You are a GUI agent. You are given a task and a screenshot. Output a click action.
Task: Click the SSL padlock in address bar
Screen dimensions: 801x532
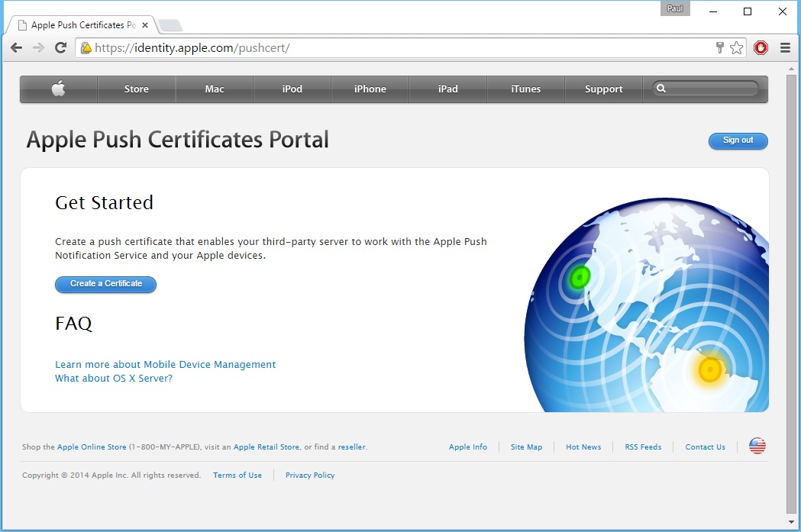86,48
